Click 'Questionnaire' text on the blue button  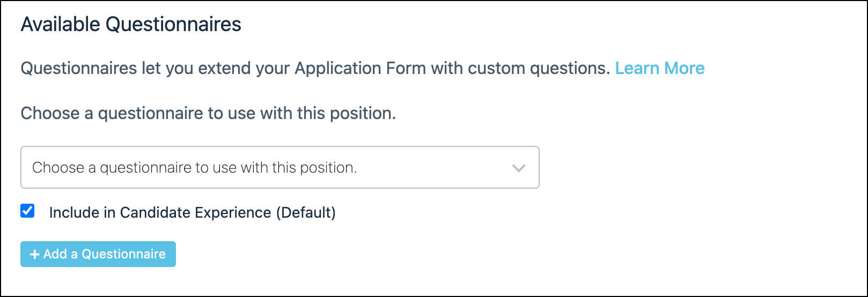pos(123,255)
